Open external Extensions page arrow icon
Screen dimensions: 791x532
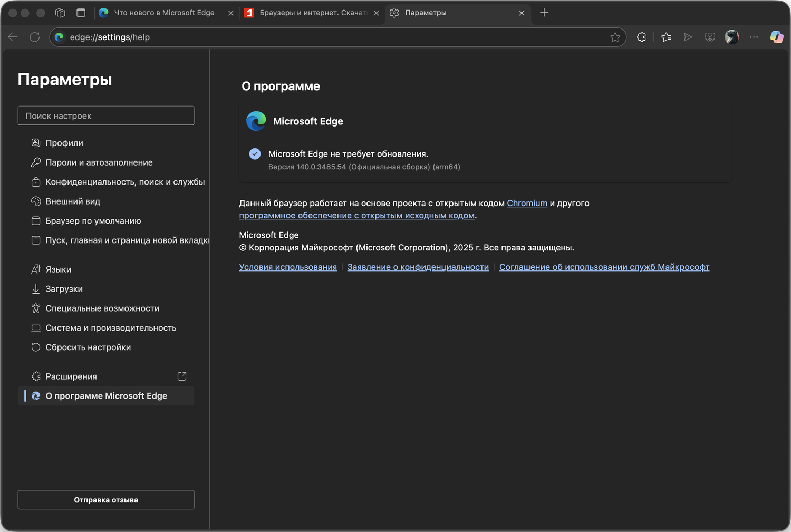182,376
